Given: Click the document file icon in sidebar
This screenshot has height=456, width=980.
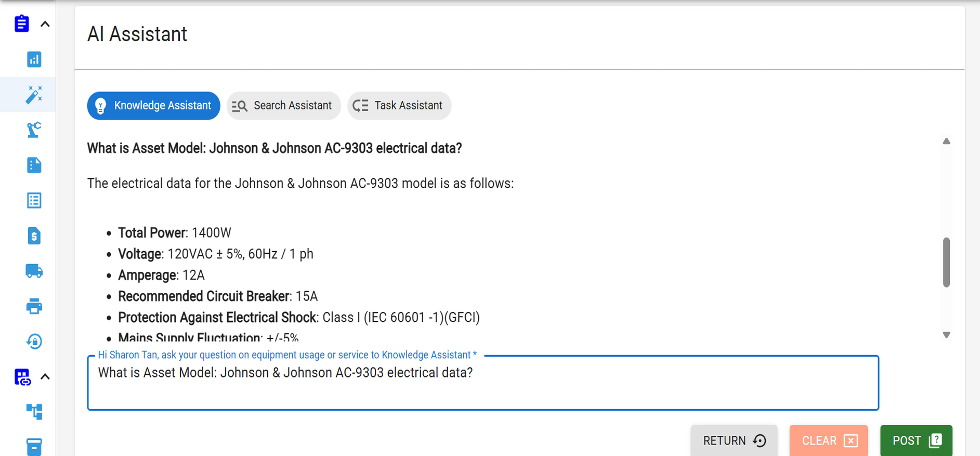Looking at the screenshot, I should point(34,165).
